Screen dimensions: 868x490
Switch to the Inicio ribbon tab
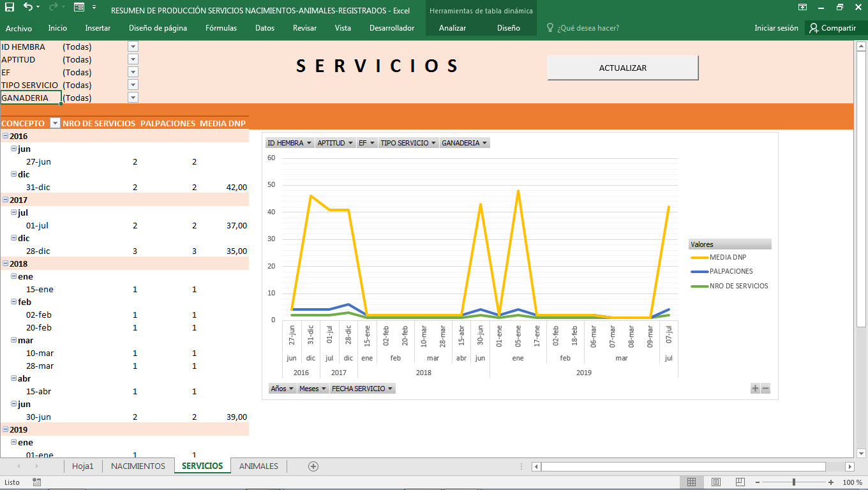57,28
